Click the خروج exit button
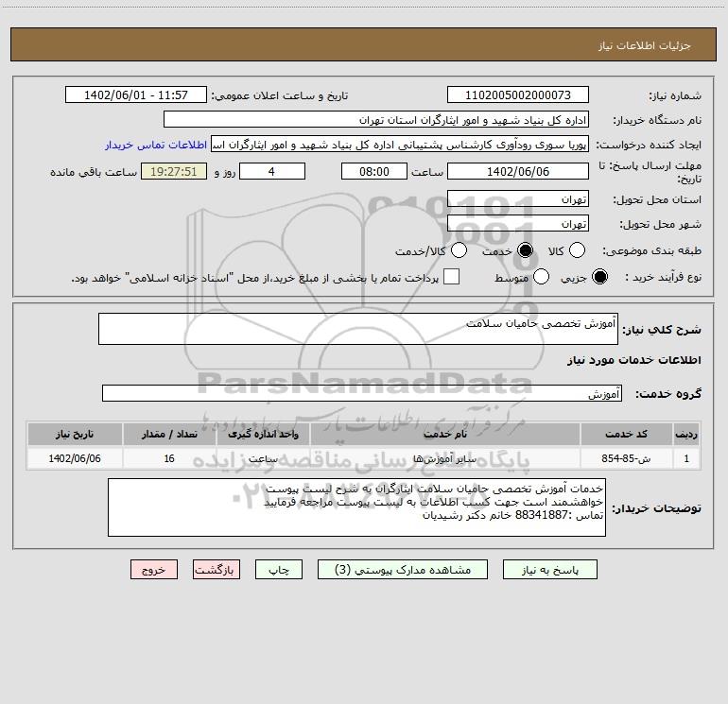 tap(154, 570)
